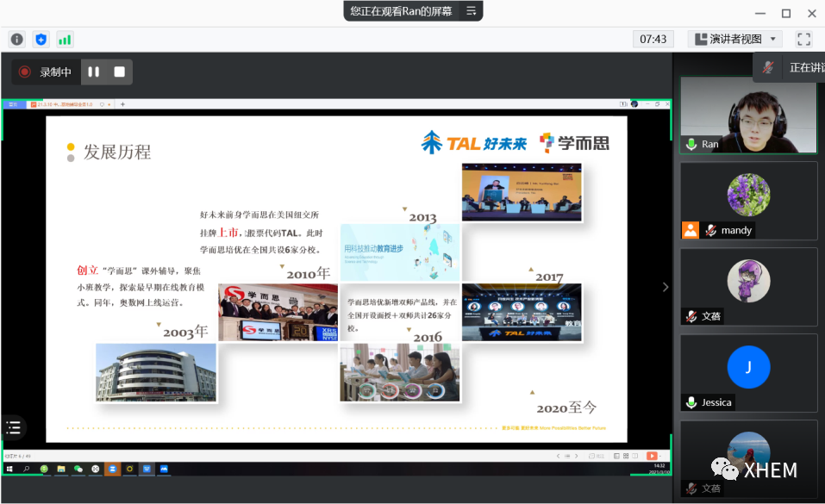This screenshot has width=825, height=504.
Task: Select Jessica's blue J avatar
Action: point(747,367)
